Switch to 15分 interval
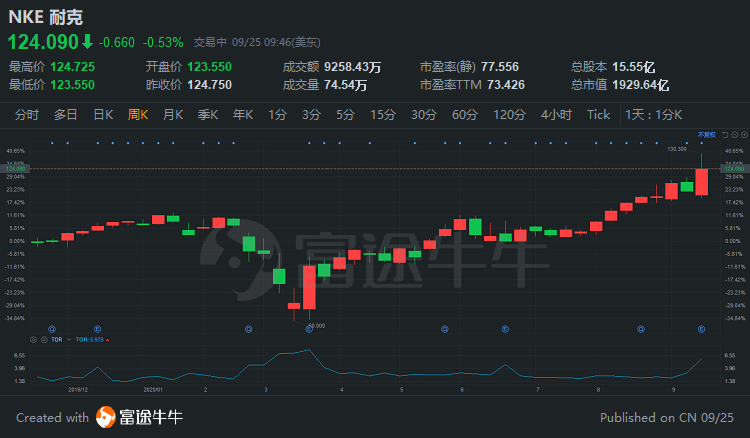The width and height of the screenshot is (750, 438). coord(383,115)
